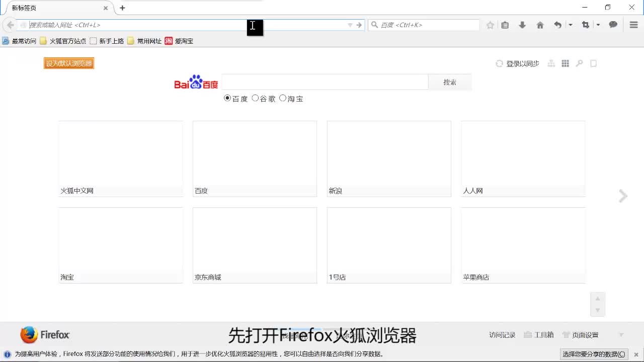644x362 pixels.
Task: Close the 新标签页 tab
Action: tap(106, 8)
